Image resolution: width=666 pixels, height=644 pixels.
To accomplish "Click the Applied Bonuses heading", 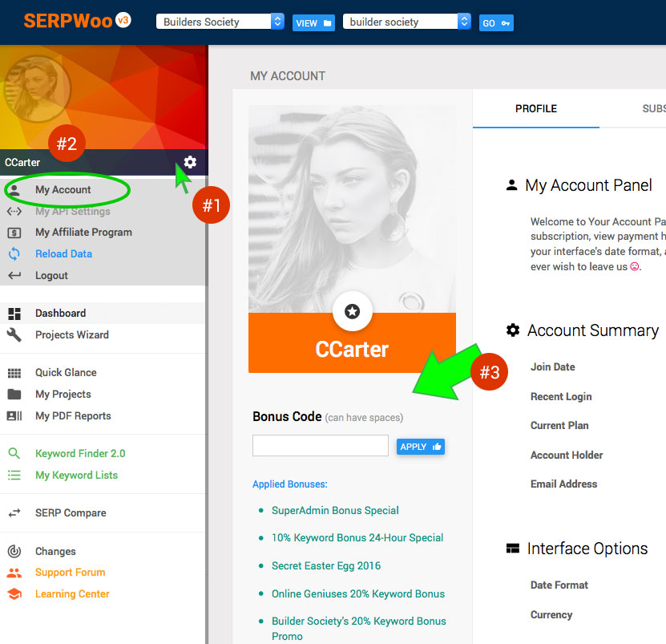I will [x=290, y=484].
